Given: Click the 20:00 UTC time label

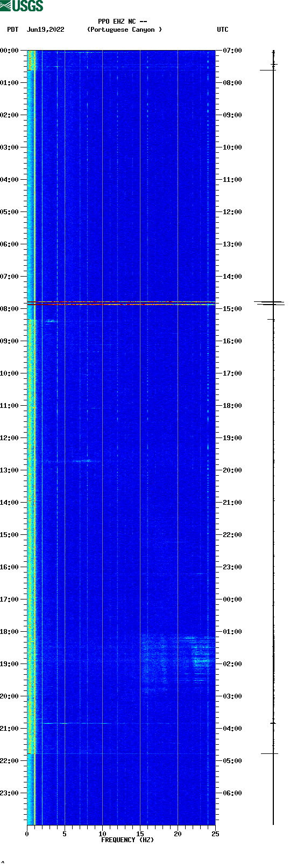Looking at the screenshot, I should coord(232,470).
